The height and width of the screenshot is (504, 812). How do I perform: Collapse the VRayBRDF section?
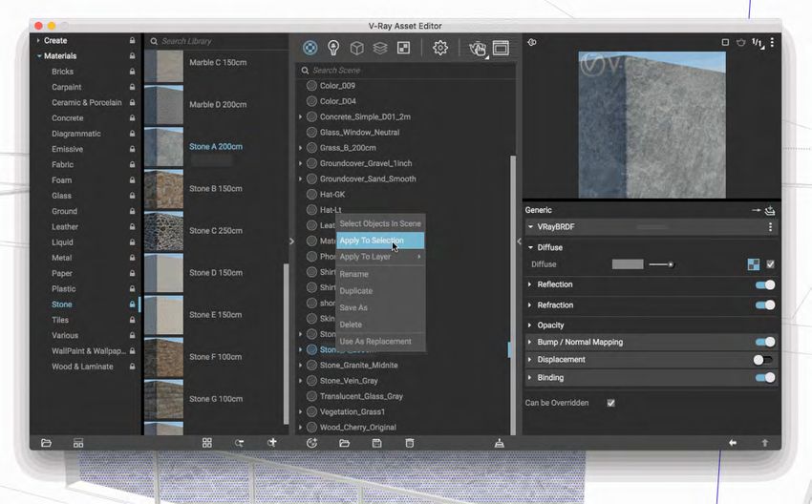pyautogui.click(x=530, y=226)
